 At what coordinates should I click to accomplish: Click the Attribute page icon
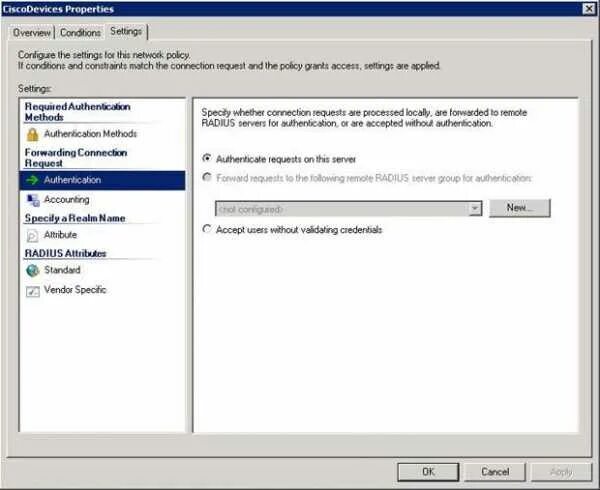pos(33,235)
